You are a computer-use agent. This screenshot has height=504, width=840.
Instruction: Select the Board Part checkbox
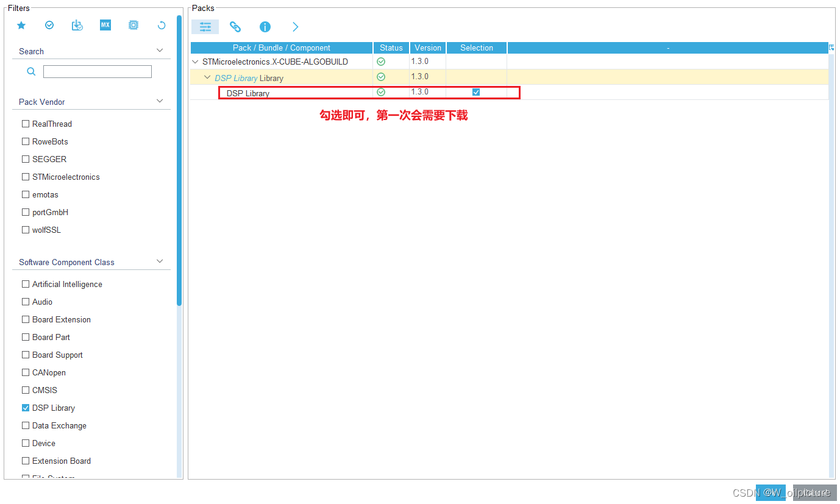coord(26,337)
